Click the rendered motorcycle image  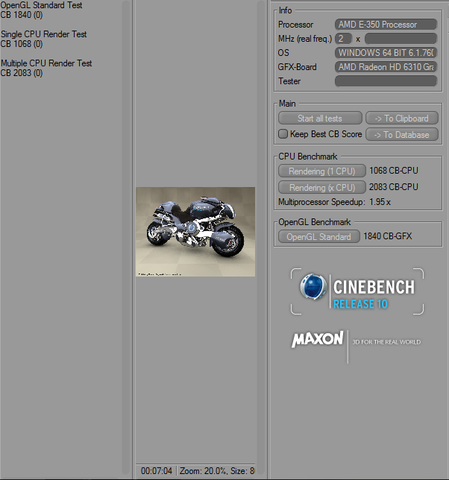[x=196, y=232]
